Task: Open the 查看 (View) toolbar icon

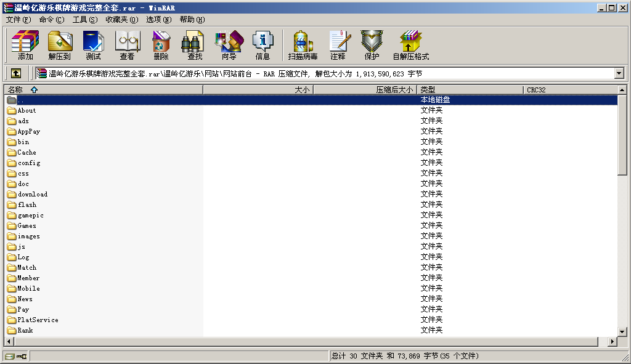Action: tap(127, 45)
